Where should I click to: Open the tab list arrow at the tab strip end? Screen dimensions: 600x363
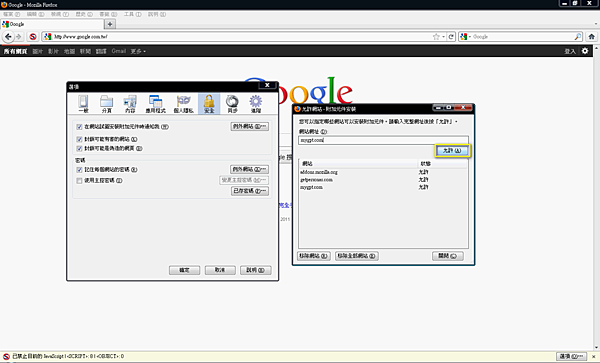595,24
